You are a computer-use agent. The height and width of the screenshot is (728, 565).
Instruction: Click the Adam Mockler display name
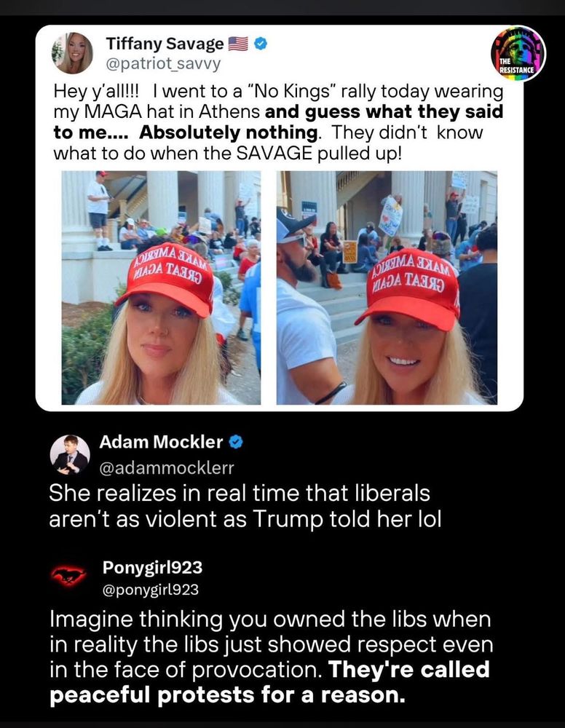(x=161, y=442)
